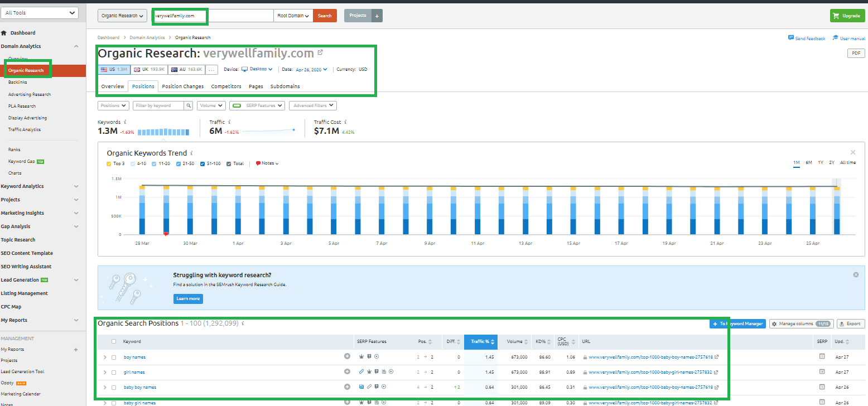Screen dimensions: 868x406
Task: Toggle the Top 3 series checkbox
Action: (x=109, y=163)
